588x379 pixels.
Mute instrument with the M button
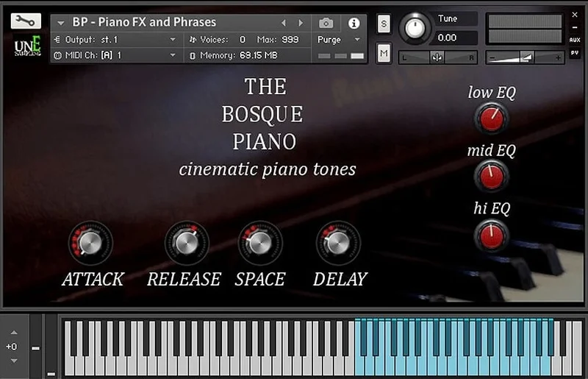384,53
